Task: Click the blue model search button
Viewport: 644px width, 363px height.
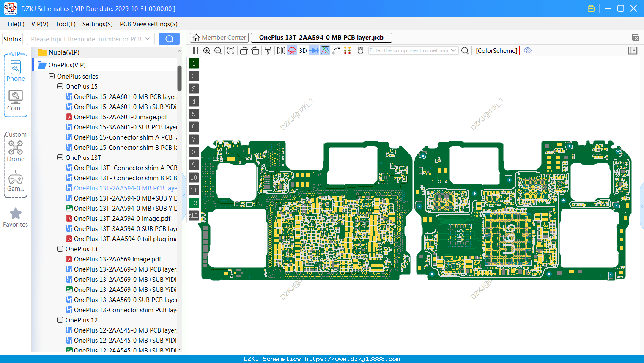Action: pyautogui.click(x=169, y=39)
